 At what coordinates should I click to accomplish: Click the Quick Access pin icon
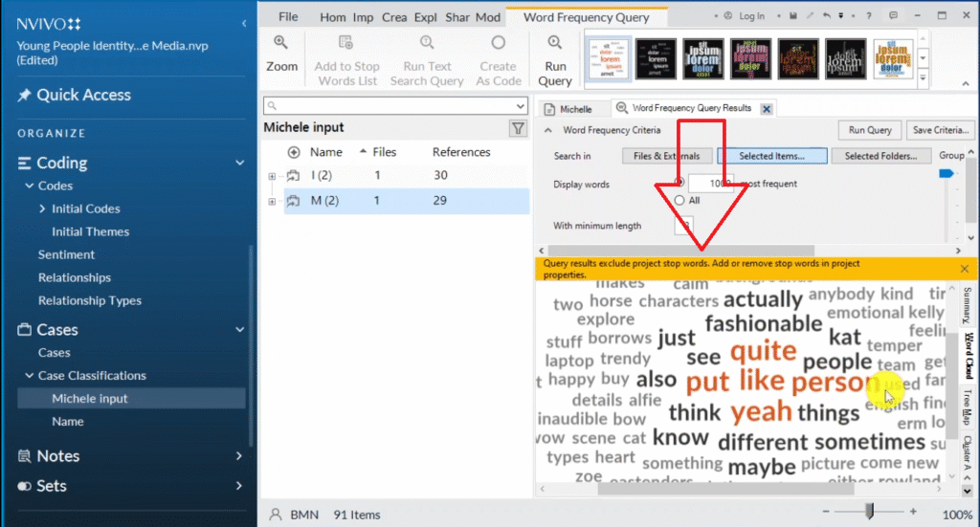[25, 95]
